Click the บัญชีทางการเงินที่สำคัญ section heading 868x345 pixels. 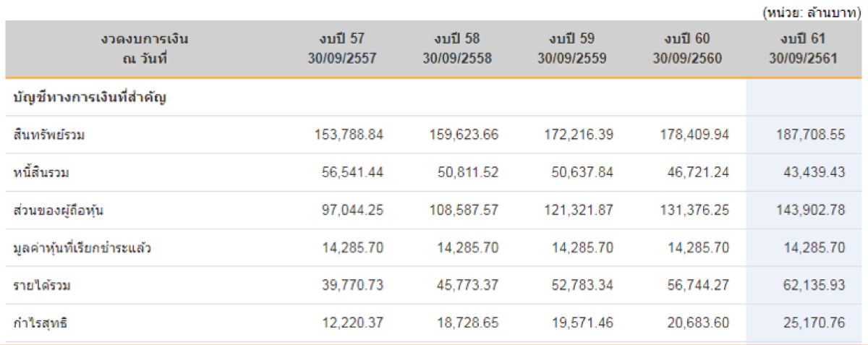coord(90,97)
